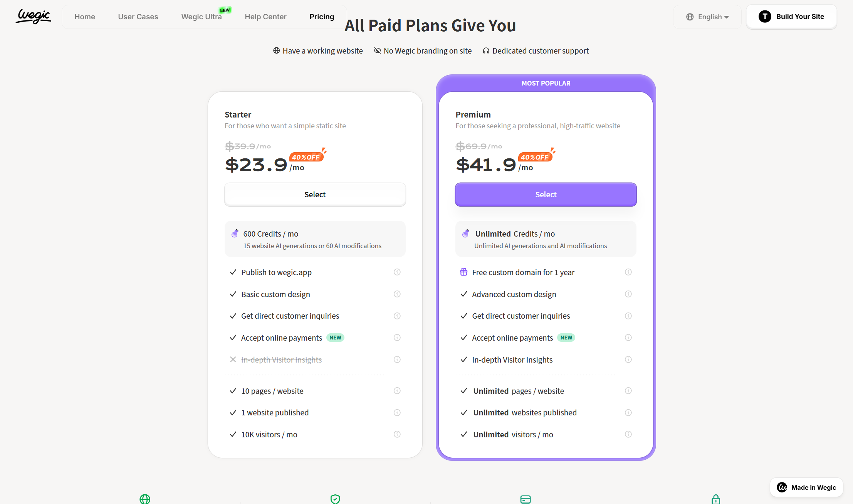Click the Made in Wegic badge
Viewport: 853px width, 504px height.
click(x=806, y=487)
